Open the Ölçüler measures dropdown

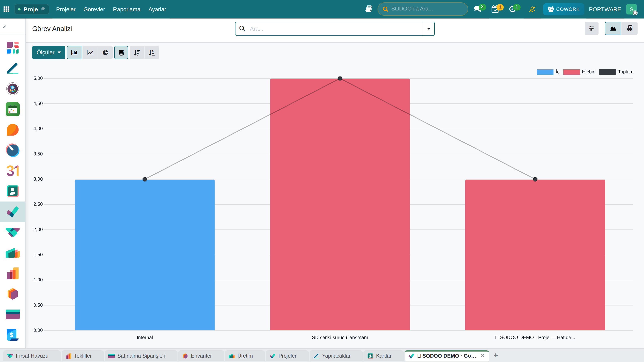49,52
